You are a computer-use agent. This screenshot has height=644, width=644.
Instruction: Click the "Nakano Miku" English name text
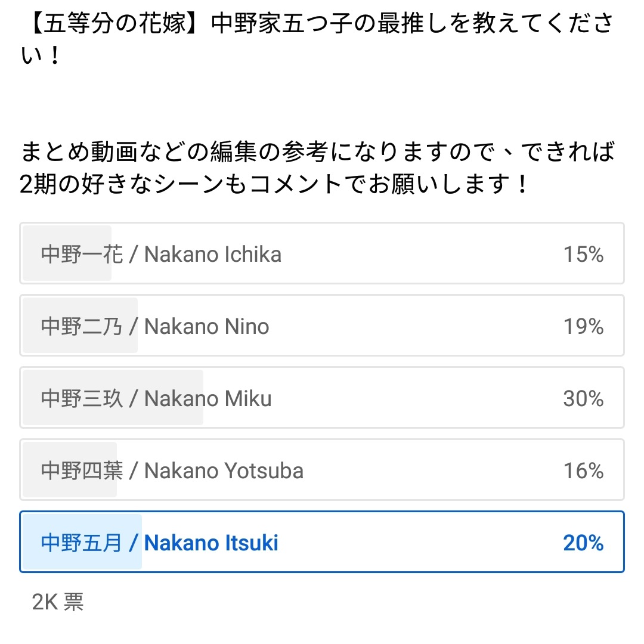pos(208,398)
